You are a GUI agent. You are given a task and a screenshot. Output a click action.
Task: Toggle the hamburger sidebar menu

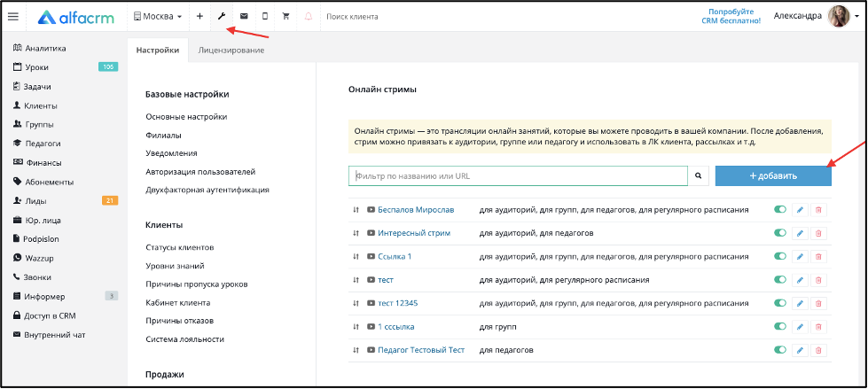13,17
